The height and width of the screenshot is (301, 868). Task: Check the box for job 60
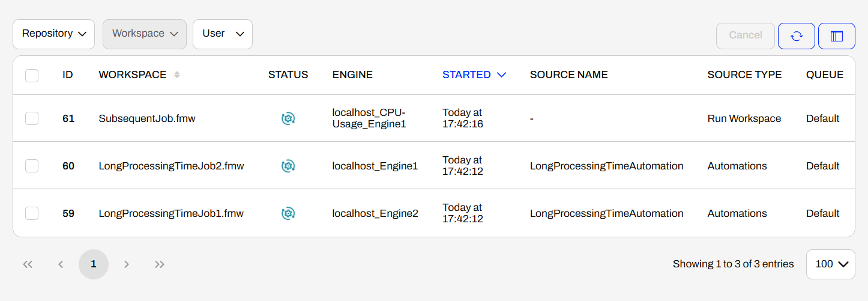click(32, 166)
